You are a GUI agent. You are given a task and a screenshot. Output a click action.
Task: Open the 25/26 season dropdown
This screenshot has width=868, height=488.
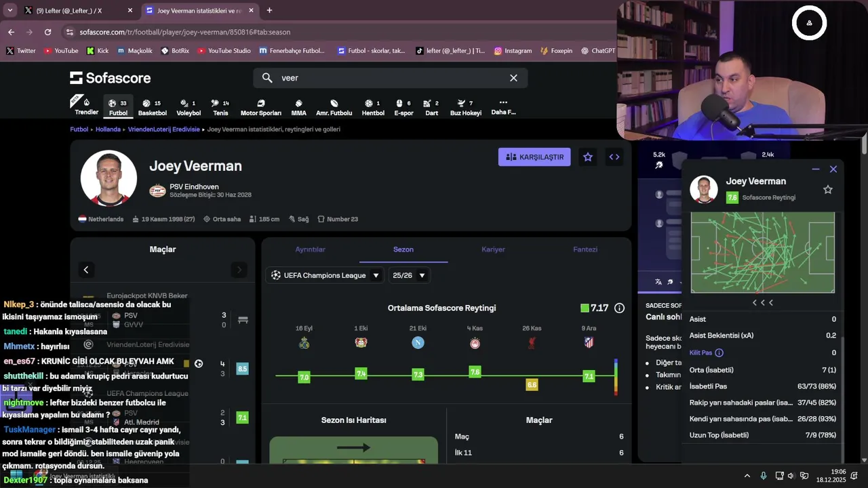tap(409, 275)
